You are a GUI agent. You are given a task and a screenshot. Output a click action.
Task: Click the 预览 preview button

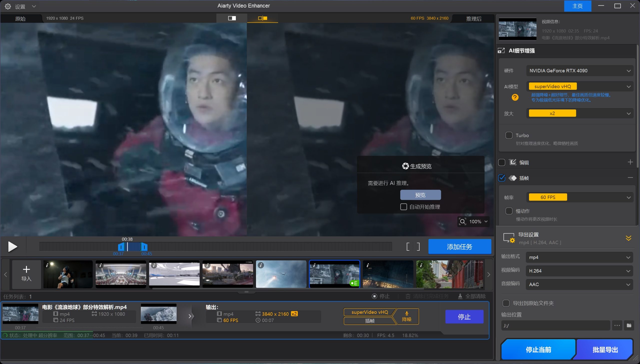[x=420, y=195]
